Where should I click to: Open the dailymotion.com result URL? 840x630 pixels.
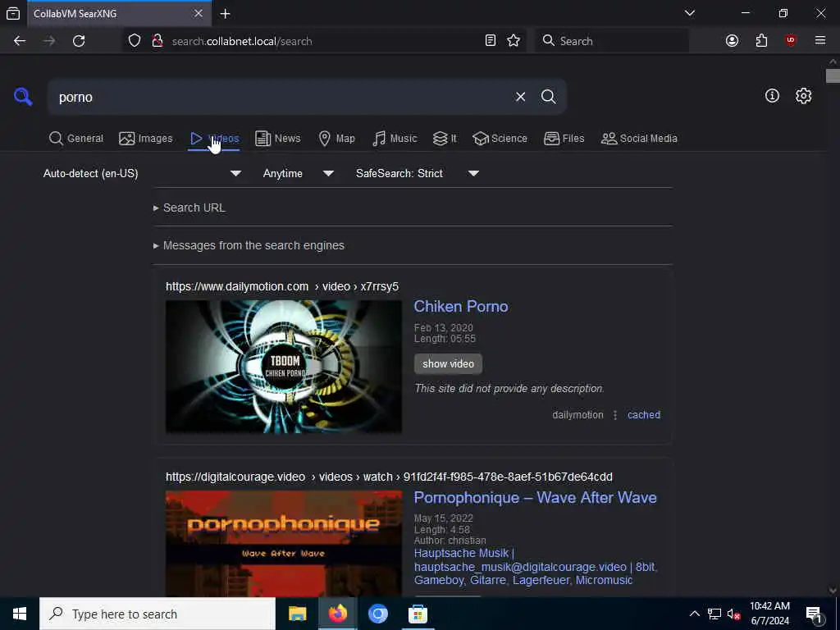click(282, 286)
